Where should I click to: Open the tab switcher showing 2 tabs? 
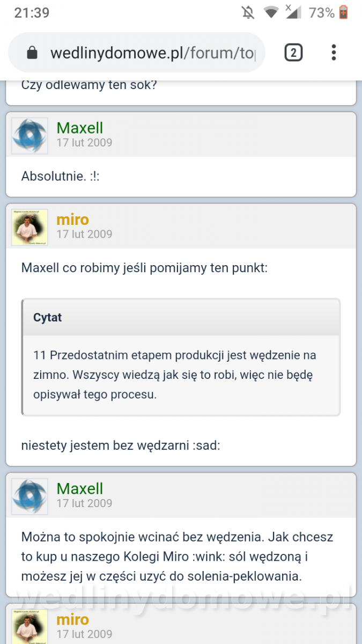click(293, 52)
